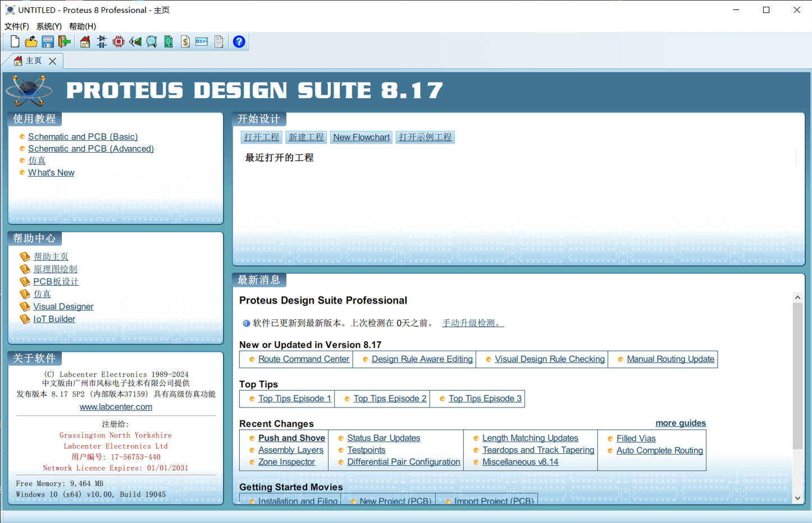Go to Home Page via the house toolbar icon
The width and height of the screenshot is (812, 523).
(85, 42)
